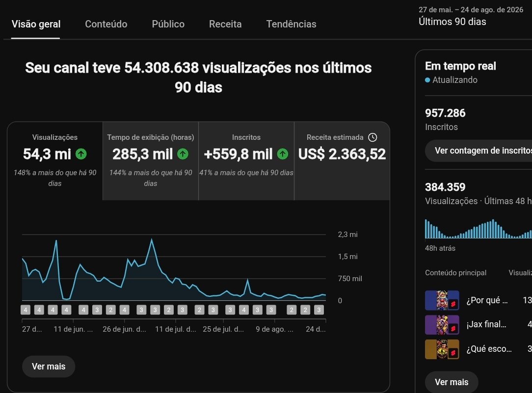
Task: Click the Shorts badge on the ¡Jax final thumbnail
Action: coord(453,328)
